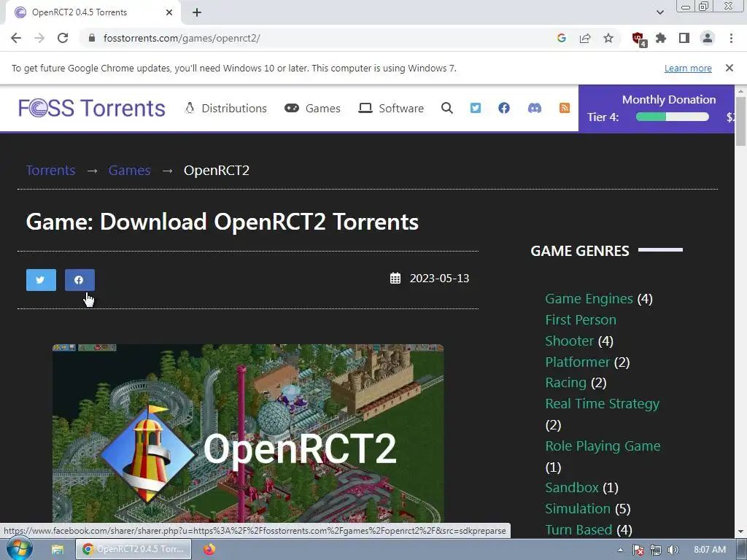Open the Role Playing Game genre
Viewport: 747px width, 560px height.
coord(603,446)
